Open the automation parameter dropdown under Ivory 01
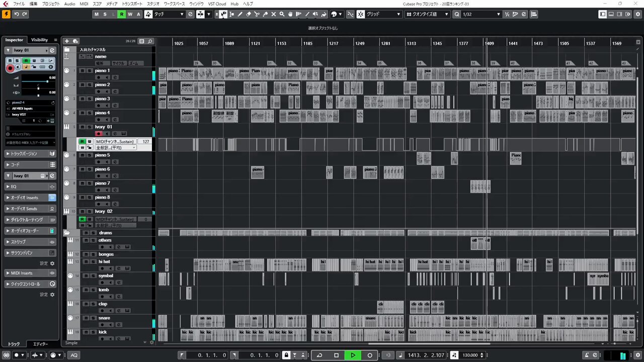This screenshot has height=362, width=644. pos(116,148)
